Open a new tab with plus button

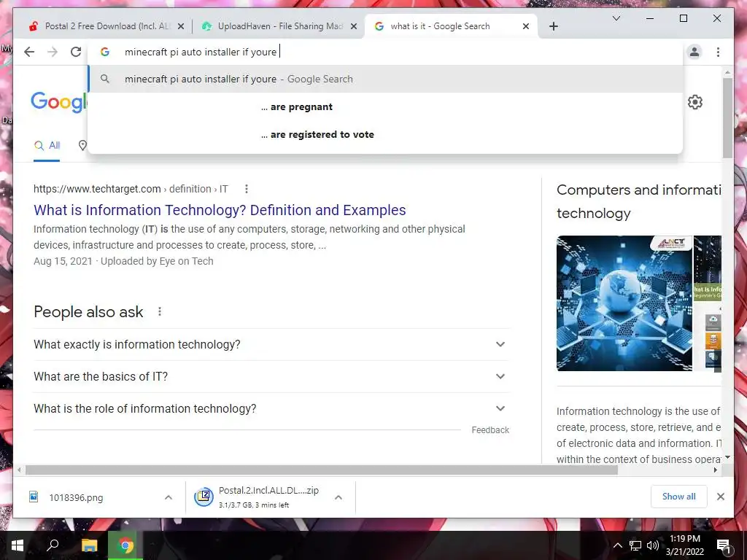(x=553, y=26)
